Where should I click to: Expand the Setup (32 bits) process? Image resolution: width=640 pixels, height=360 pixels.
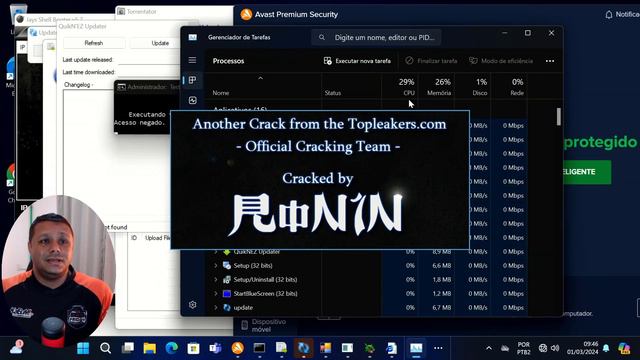(216, 266)
